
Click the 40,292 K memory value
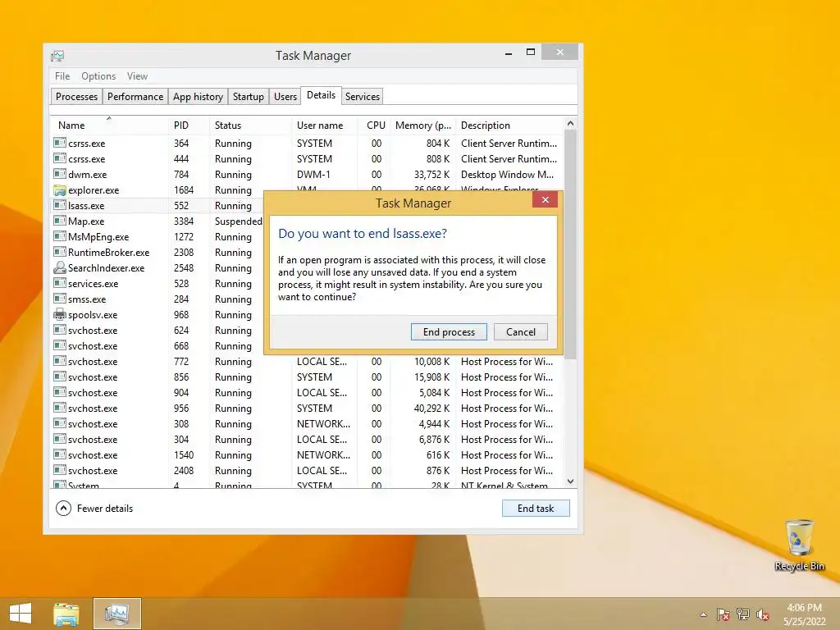tap(431, 408)
